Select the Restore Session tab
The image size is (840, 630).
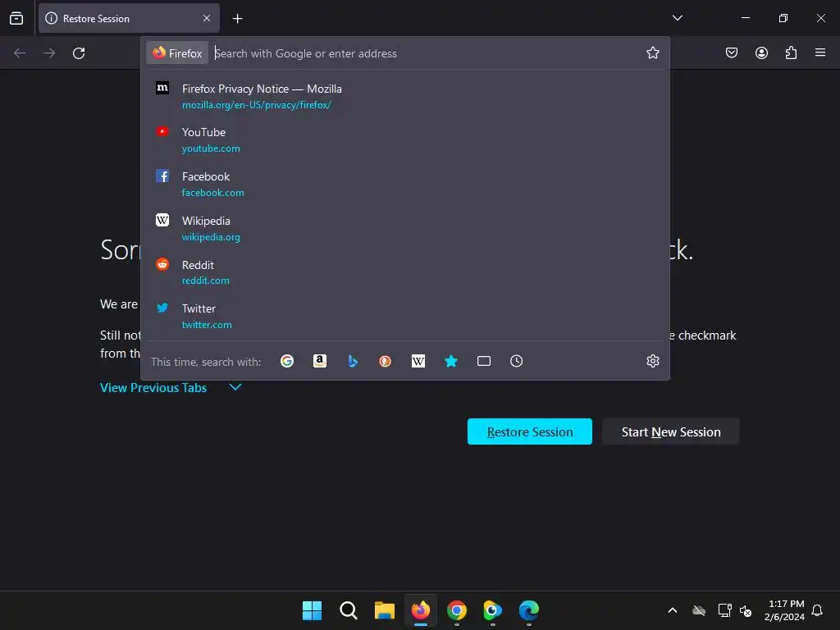coord(129,18)
